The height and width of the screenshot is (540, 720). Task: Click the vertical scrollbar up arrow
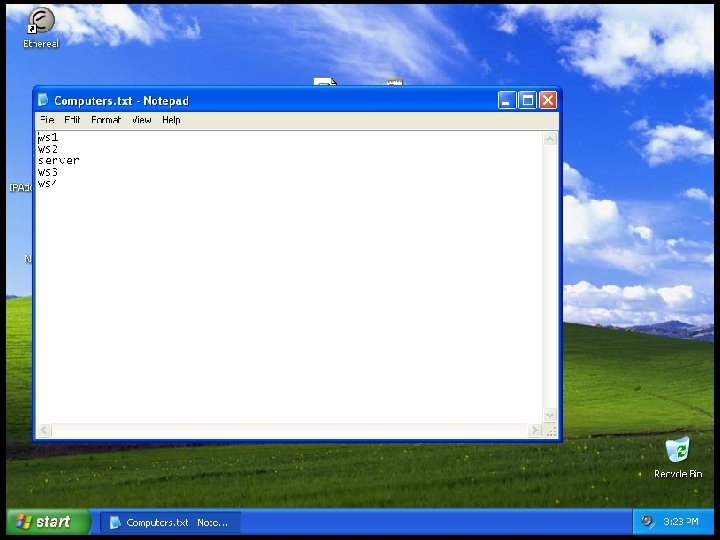pos(550,139)
